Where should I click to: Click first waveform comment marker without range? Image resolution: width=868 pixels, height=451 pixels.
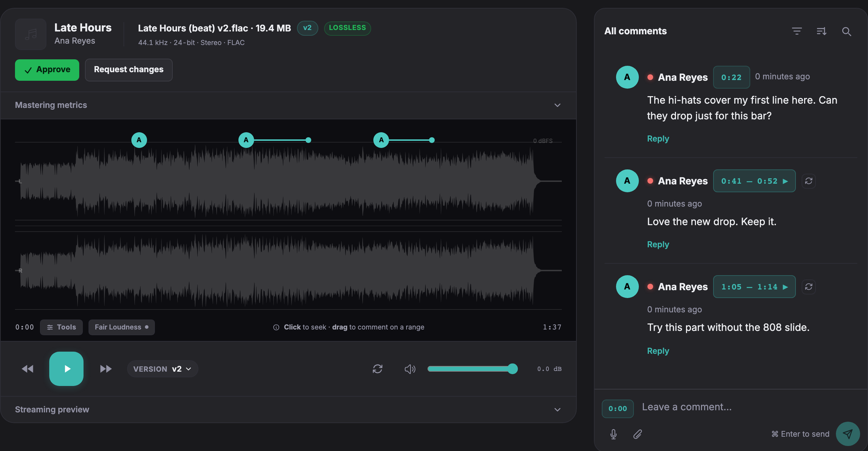139,140
